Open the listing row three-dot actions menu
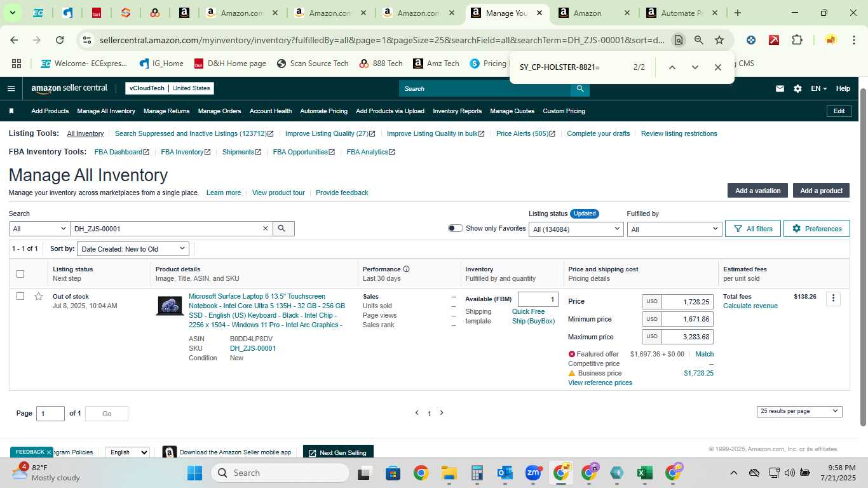Screen dimensions: 868x488 [x=833, y=299]
